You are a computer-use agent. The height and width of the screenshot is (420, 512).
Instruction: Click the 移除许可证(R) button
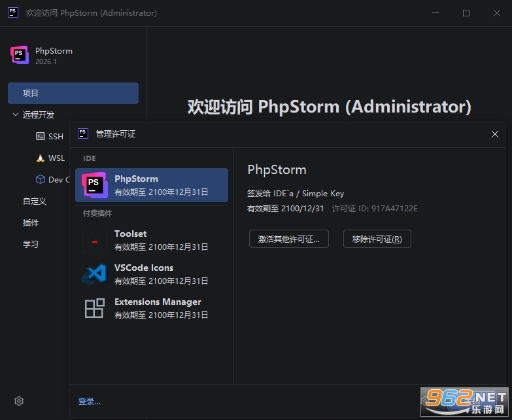tap(377, 239)
